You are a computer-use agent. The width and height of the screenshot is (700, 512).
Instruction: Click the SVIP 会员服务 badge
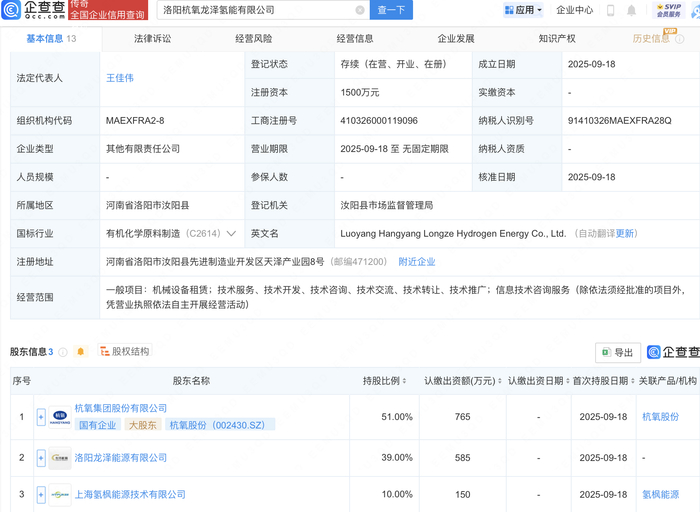point(668,10)
